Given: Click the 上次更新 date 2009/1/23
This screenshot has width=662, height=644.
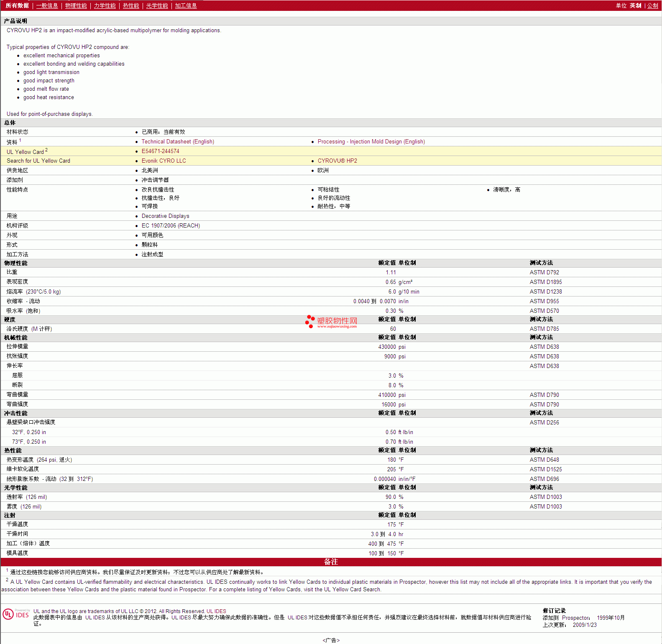Looking at the screenshot, I should pyautogui.click(x=585, y=625).
